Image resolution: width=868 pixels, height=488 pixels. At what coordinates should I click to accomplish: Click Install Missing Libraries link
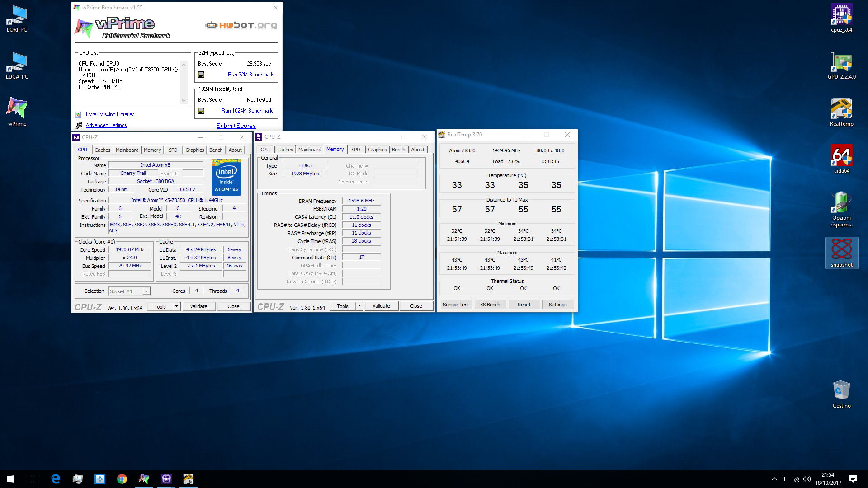tap(110, 114)
